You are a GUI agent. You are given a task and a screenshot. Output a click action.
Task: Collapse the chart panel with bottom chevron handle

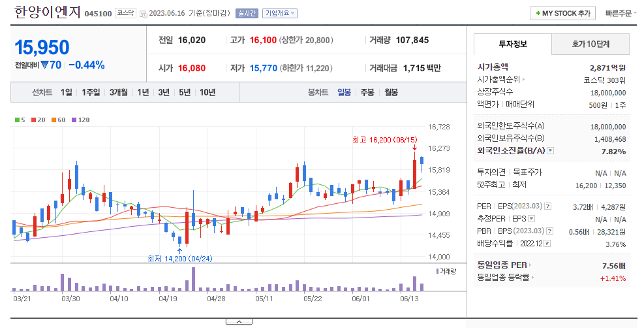pos(239,322)
